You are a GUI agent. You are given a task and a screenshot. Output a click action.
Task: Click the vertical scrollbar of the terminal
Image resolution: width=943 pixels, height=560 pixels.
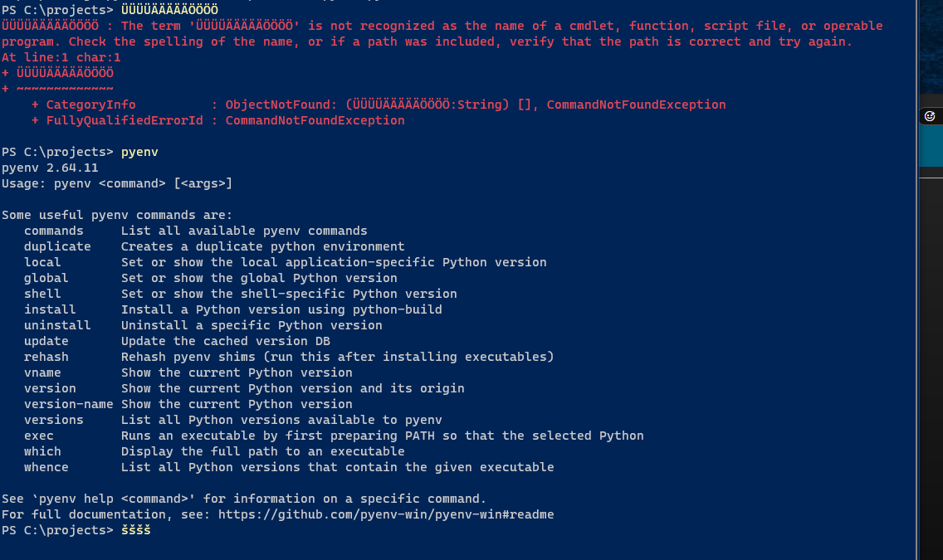(x=916, y=280)
